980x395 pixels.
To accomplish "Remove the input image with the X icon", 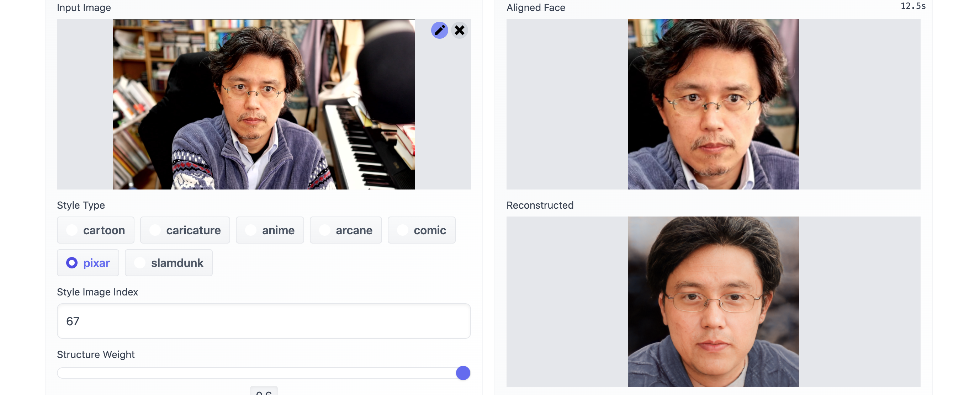I will pyautogui.click(x=460, y=30).
